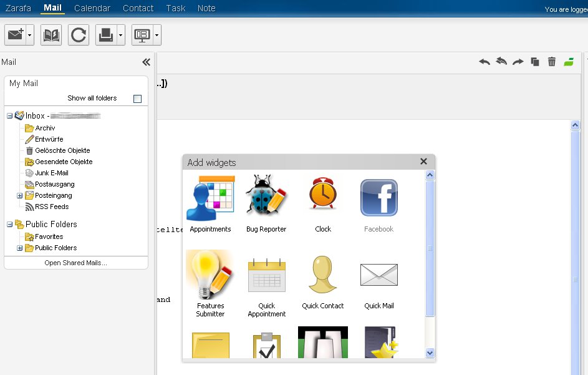Refresh the mail view
This screenshot has height=375, width=588.
79,35
